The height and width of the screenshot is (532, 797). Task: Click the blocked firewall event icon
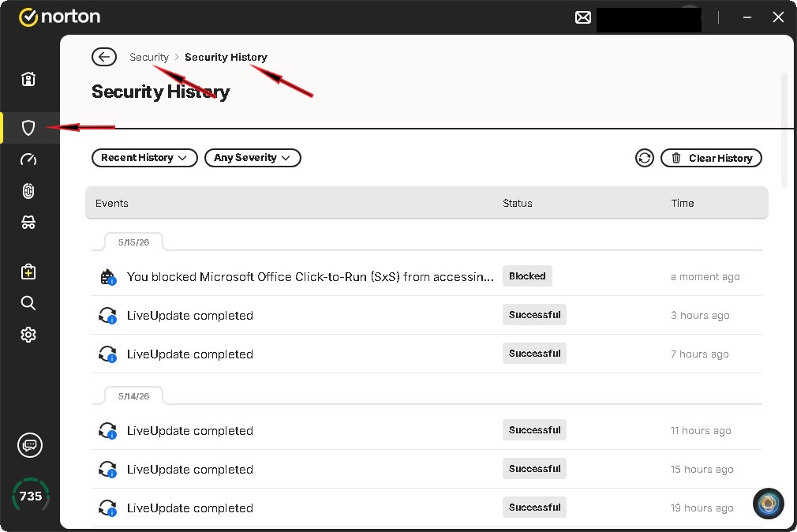(108, 277)
